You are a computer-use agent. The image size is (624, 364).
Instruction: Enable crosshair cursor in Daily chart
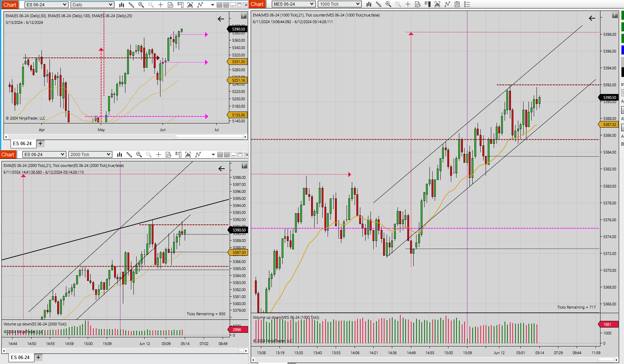coord(160,5)
